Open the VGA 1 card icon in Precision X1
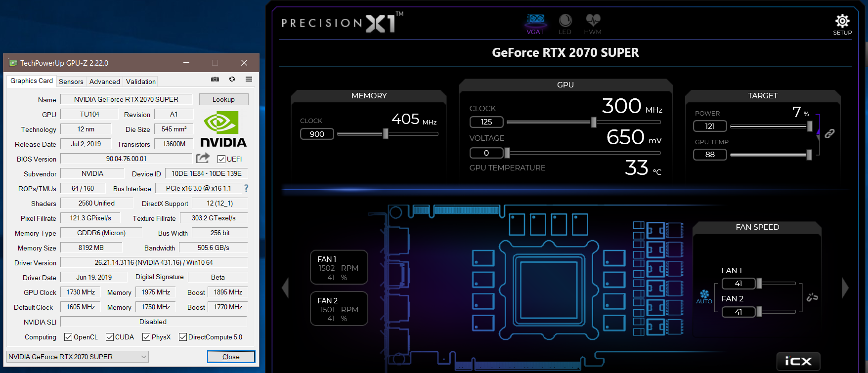 [x=535, y=24]
